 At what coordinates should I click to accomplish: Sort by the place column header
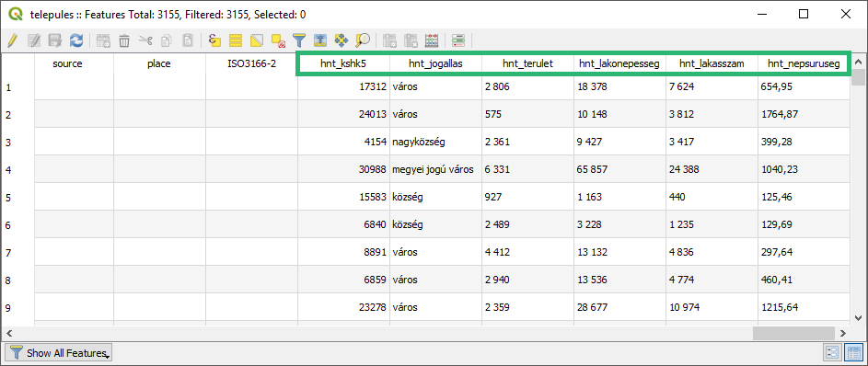click(159, 63)
